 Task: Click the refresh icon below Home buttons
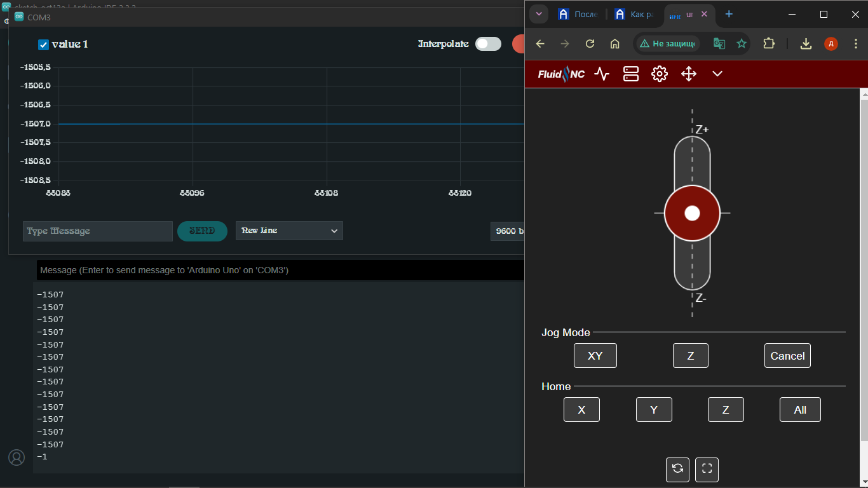pyautogui.click(x=677, y=470)
